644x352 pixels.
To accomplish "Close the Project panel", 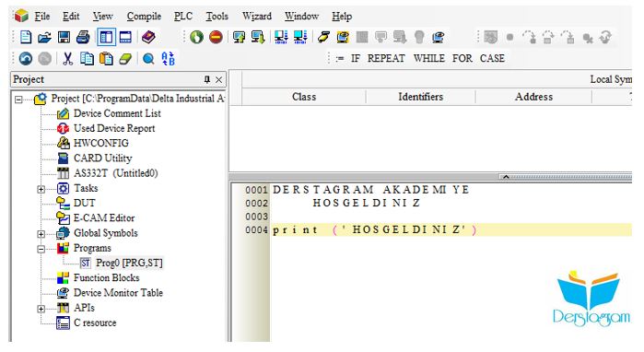I will pyautogui.click(x=219, y=79).
